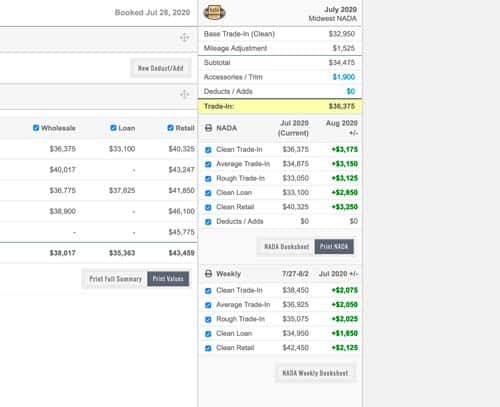Click the Booked Jul 28, 2020 text
The image size is (500, 407).
[x=152, y=13]
